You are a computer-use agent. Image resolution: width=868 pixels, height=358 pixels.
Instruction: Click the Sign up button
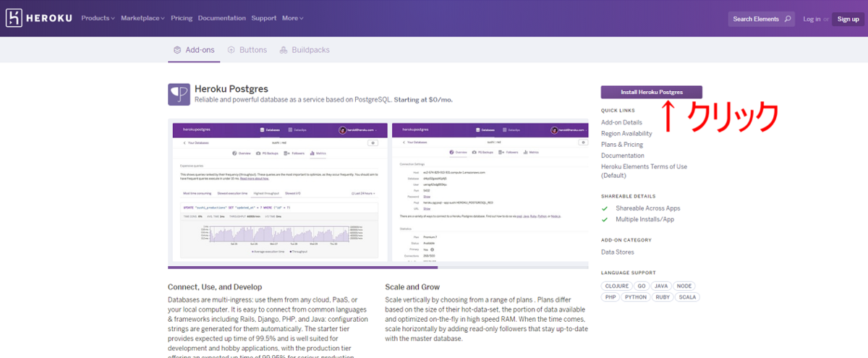click(x=848, y=19)
